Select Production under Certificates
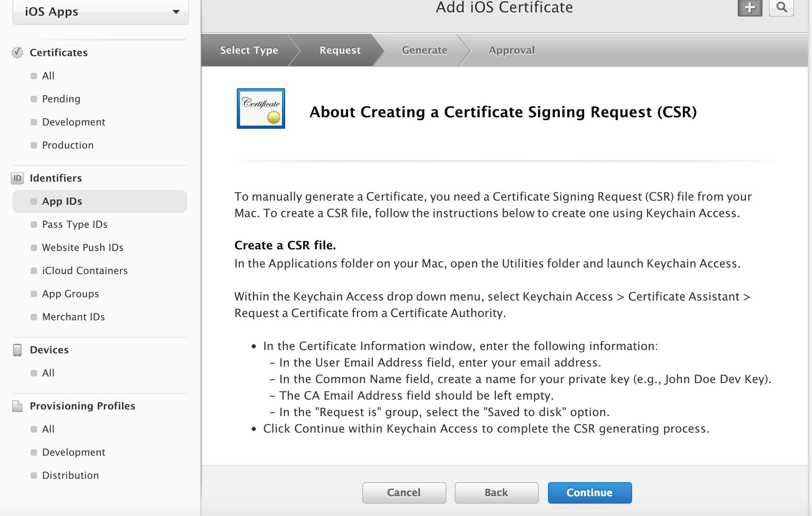The image size is (812, 516). [67, 144]
